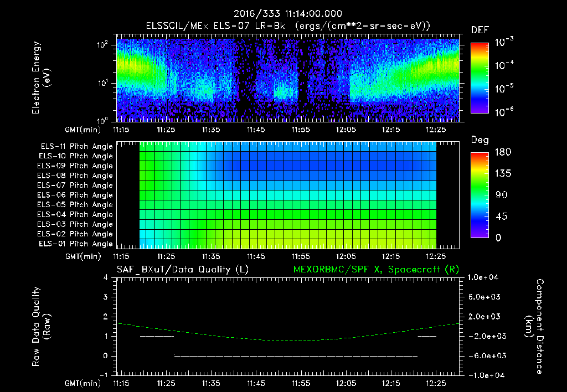Click the green MEXORBMC/SPF X, Spacecraft (R) title

point(377,270)
